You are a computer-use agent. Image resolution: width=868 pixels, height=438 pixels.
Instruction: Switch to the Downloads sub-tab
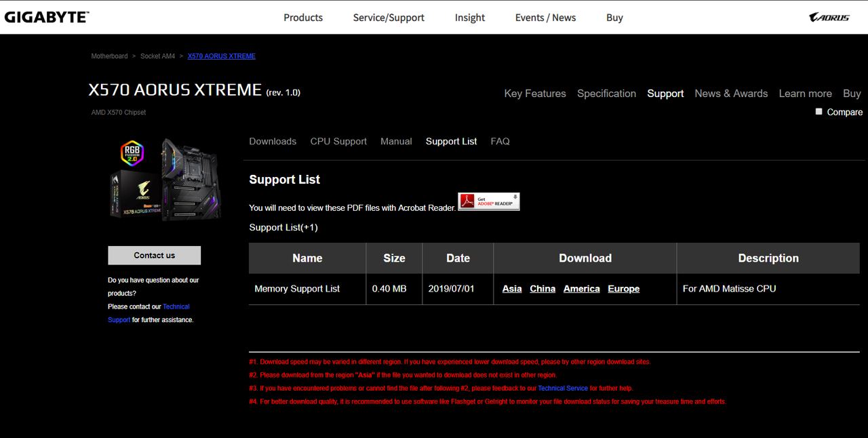273,141
